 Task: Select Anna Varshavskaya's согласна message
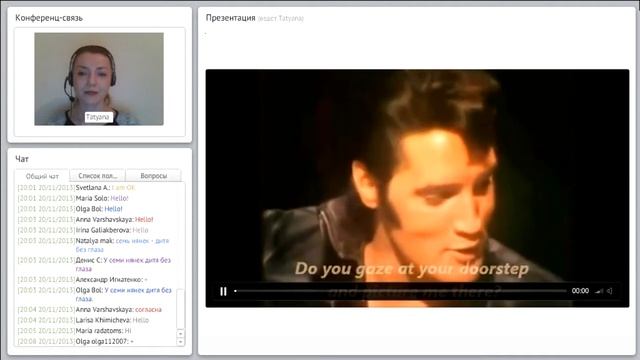[89, 309]
